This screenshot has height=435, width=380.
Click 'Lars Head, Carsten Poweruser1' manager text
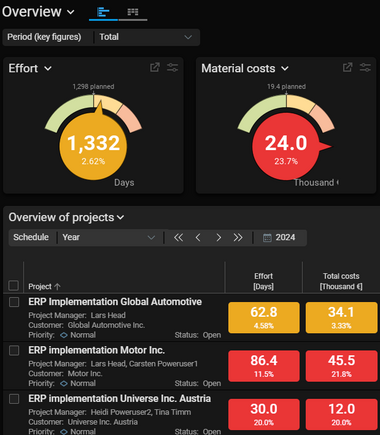144,364
